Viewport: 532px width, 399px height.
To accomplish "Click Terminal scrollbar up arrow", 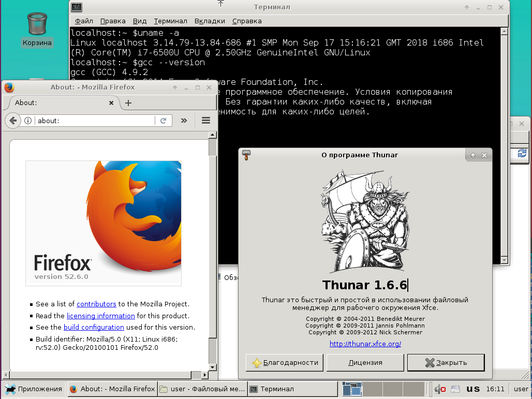I will pyautogui.click(x=504, y=31).
